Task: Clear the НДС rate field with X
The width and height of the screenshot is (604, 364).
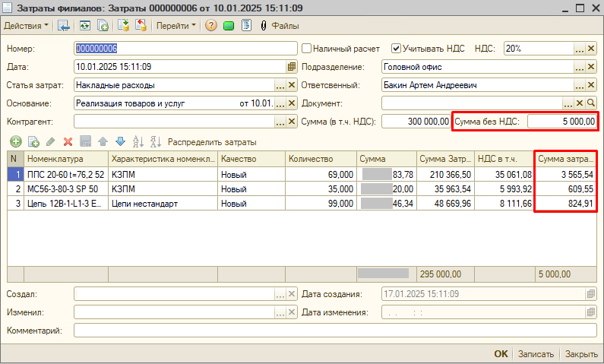Action: coord(591,49)
